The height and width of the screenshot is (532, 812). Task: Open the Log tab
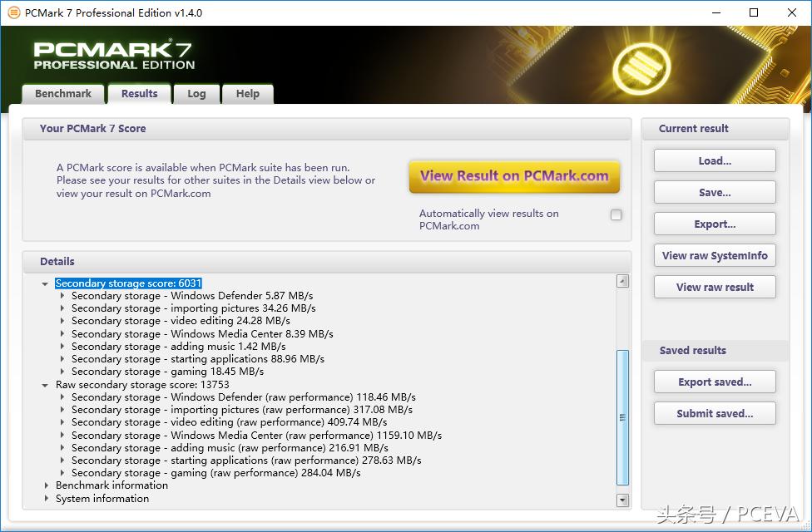click(x=196, y=94)
